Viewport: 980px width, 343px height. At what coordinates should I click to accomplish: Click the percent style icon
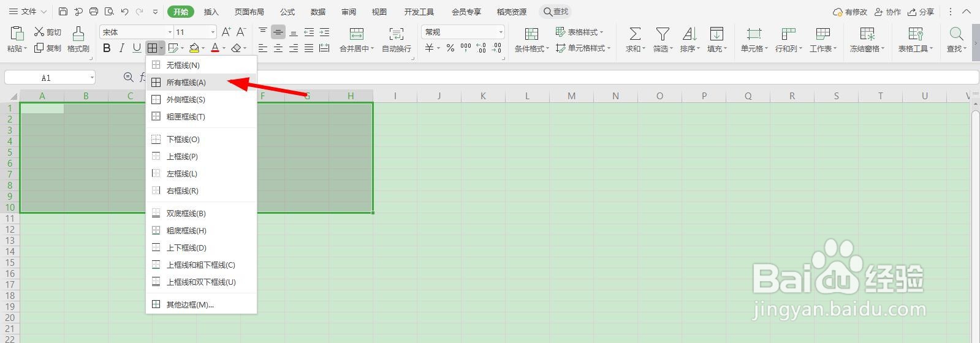tap(450, 48)
